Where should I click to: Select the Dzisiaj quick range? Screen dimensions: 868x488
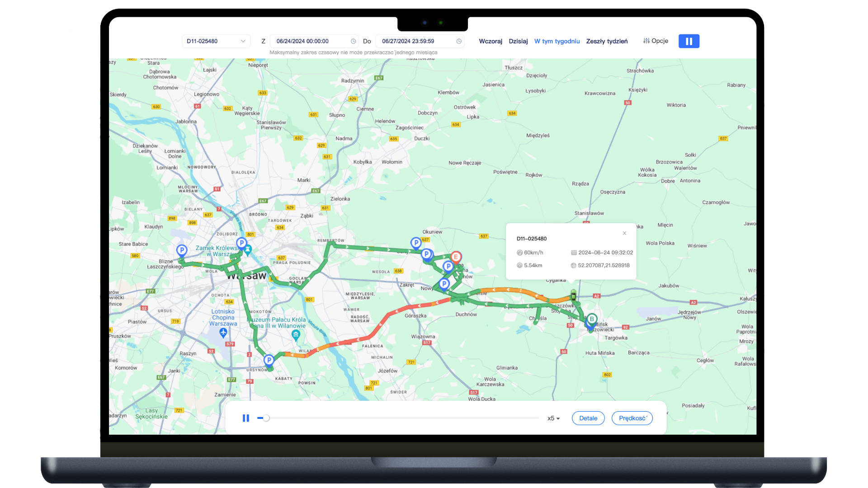click(x=518, y=41)
